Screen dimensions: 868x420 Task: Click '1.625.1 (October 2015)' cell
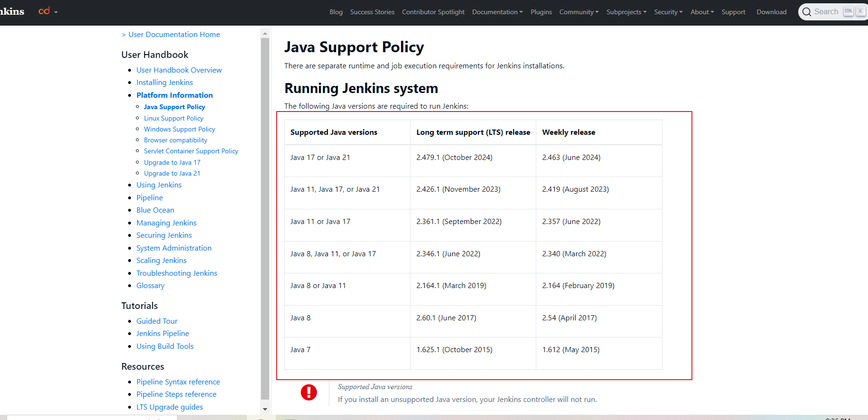pyautogui.click(x=473, y=354)
